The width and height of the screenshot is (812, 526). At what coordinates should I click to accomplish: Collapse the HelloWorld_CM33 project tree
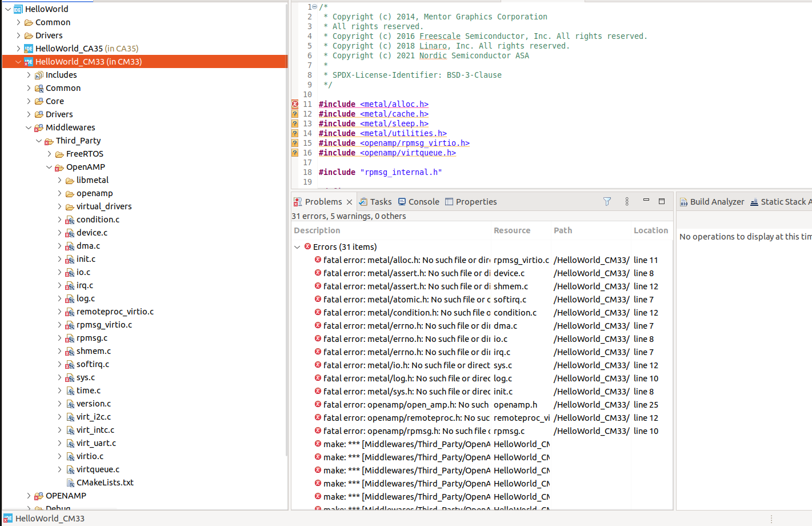(x=17, y=61)
